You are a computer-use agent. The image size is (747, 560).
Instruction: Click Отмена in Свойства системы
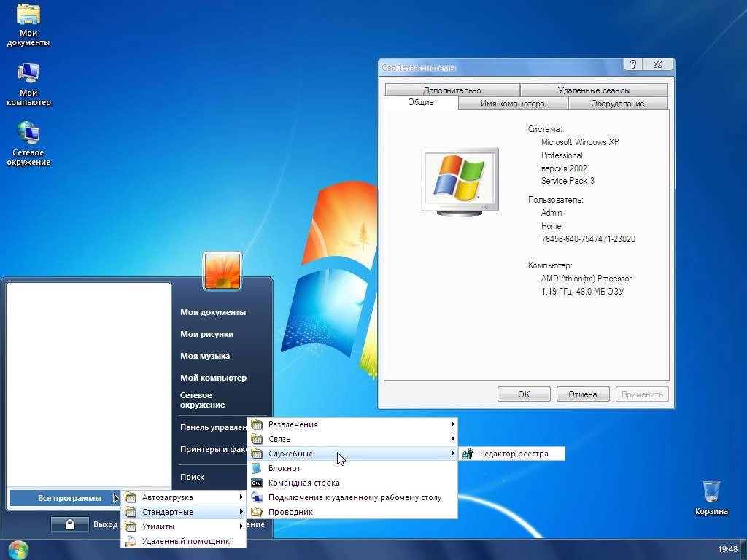[583, 394]
